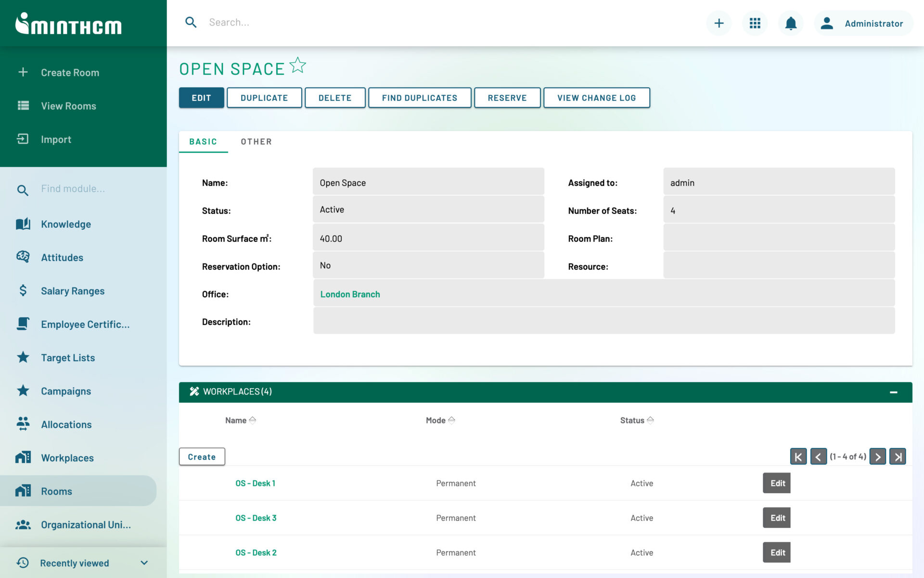Type a query in the search field
Viewport: 924px width, 578px height.
point(289,22)
